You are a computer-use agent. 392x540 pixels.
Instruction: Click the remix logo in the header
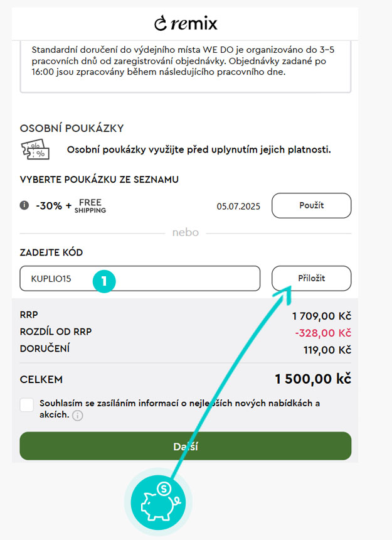pos(186,23)
